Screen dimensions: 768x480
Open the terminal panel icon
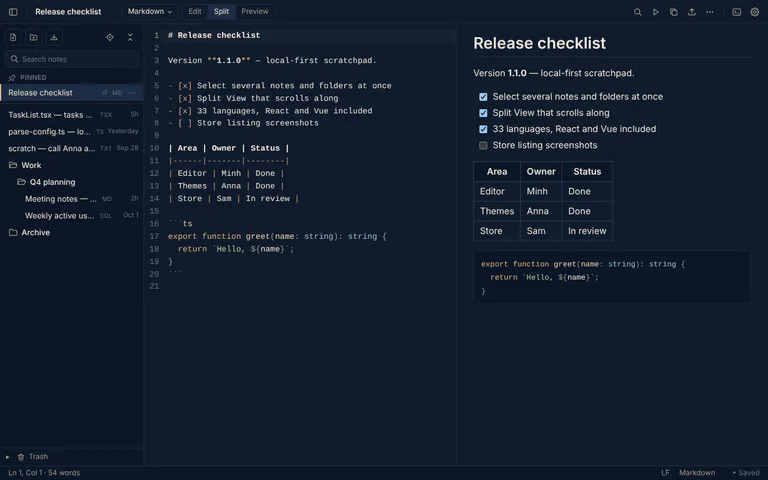click(736, 12)
